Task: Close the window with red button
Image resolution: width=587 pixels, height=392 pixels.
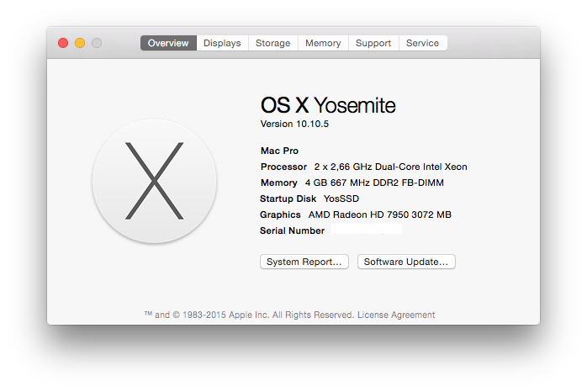Action: 63,43
